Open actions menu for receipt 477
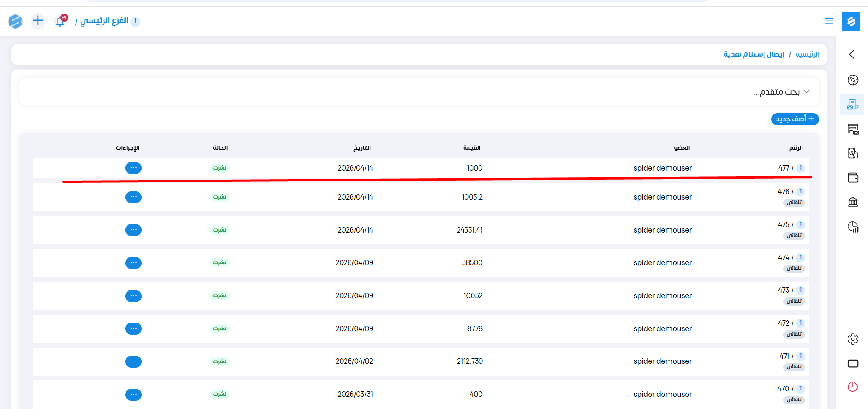 click(x=133, y=168)
